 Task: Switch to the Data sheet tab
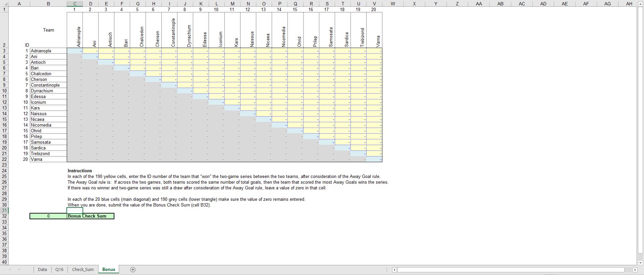[x=42, y=270]
